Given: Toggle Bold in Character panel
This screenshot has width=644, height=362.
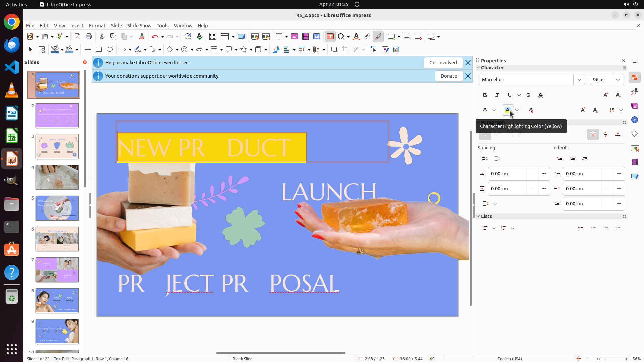Looking at the screenshot, I should pyautogui.click(x=485, y=95).
